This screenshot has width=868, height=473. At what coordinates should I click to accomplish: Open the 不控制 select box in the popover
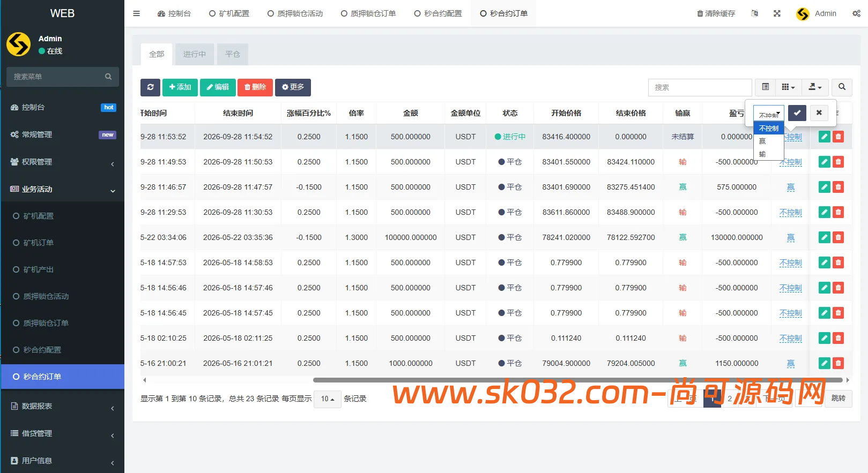click(769, 114)
